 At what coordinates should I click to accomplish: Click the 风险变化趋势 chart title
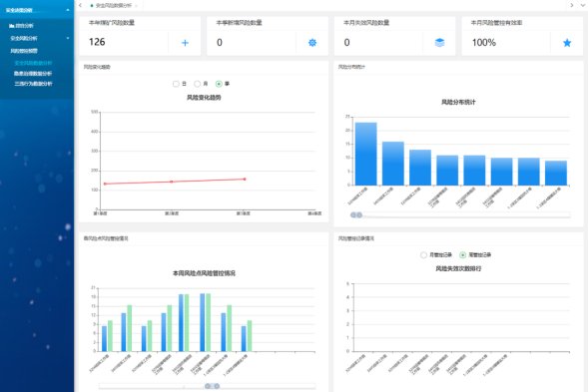click(204, 98)
